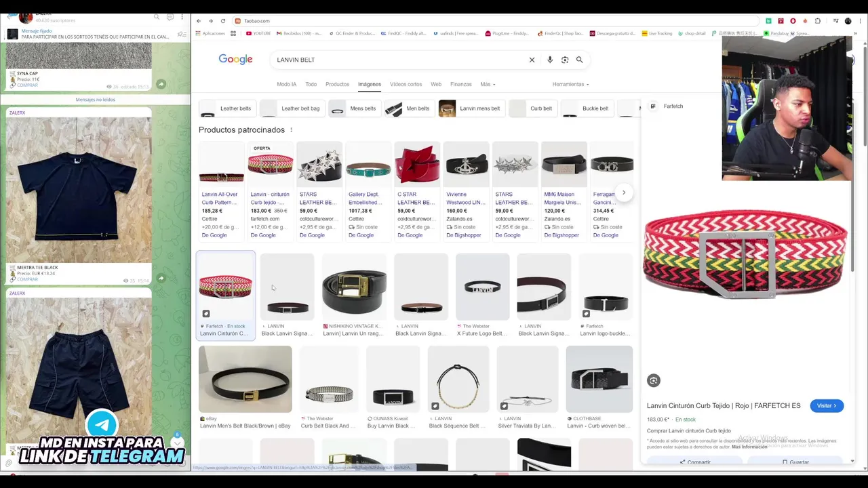The height and width of the screenshot is (488, 868).
Task: Open the Productos patrocinados options menu
Action: click(x=292, y=130)
